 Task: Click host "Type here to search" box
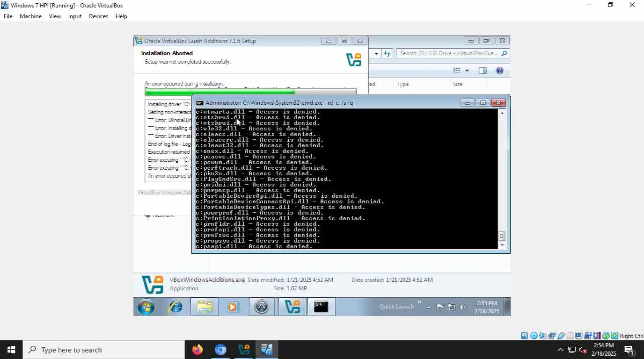tap(103, 350)
